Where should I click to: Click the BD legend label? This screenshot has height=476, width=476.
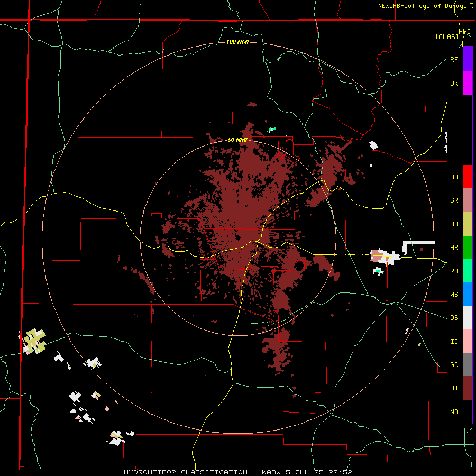454,224
